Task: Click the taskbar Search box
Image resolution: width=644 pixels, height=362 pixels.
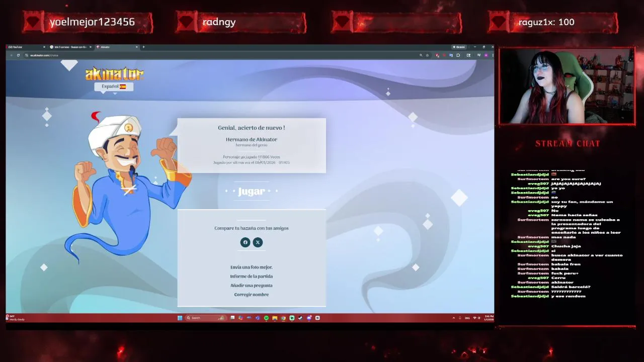Action: click(x=206, y=318)
